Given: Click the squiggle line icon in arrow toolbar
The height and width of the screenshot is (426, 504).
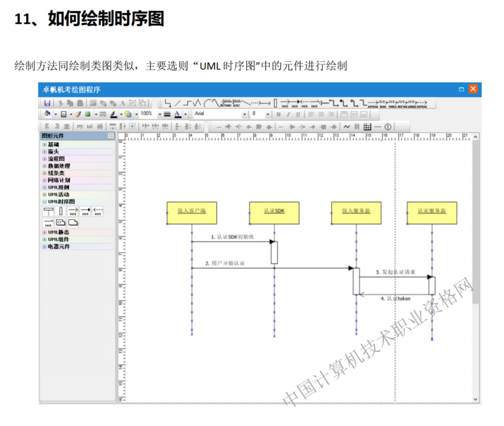Looking at the screenshot, I should pyautogui.click(x=346, y=126).
